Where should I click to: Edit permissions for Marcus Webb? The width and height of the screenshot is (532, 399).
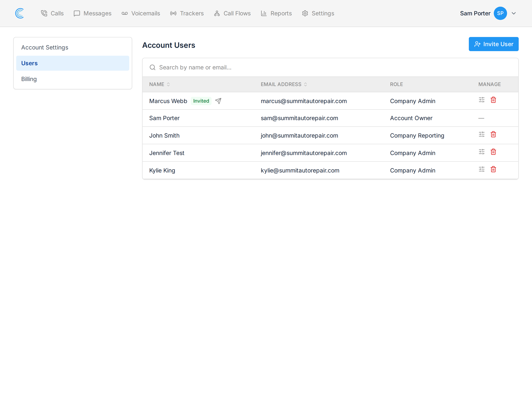482,100
